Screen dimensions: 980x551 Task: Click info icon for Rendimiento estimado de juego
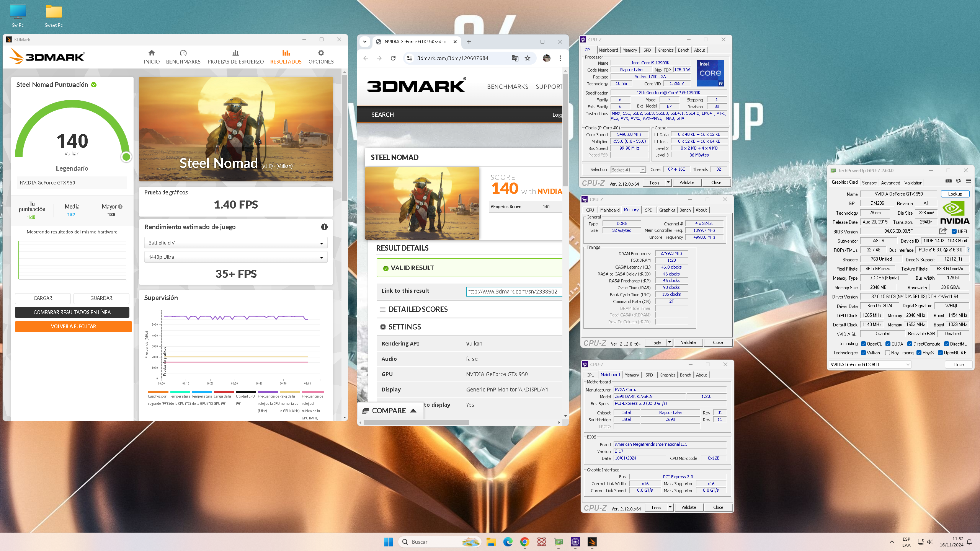pyautogui.click(x=324, y=227)
